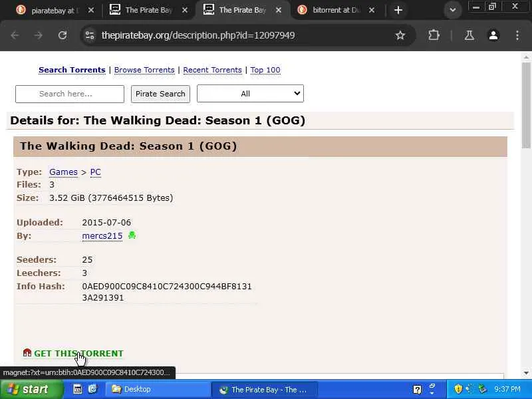Open the Windows start button
532x399 pixels.
31,389
